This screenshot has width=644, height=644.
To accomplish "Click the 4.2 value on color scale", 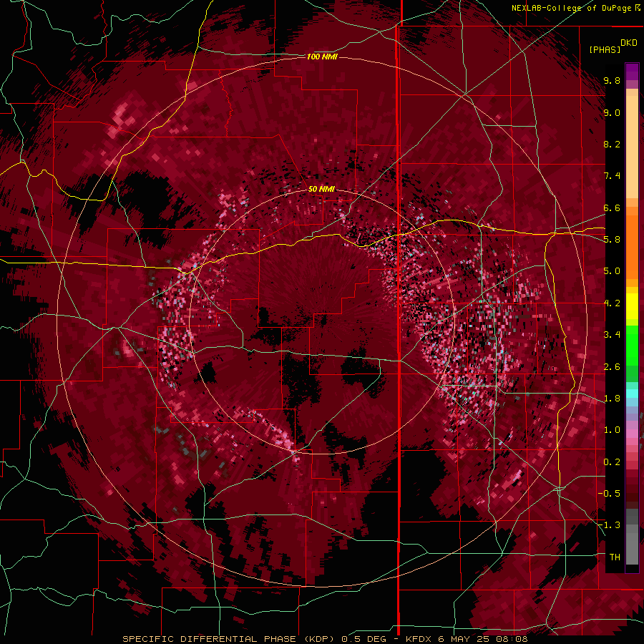I will click(x=612, y=303).
